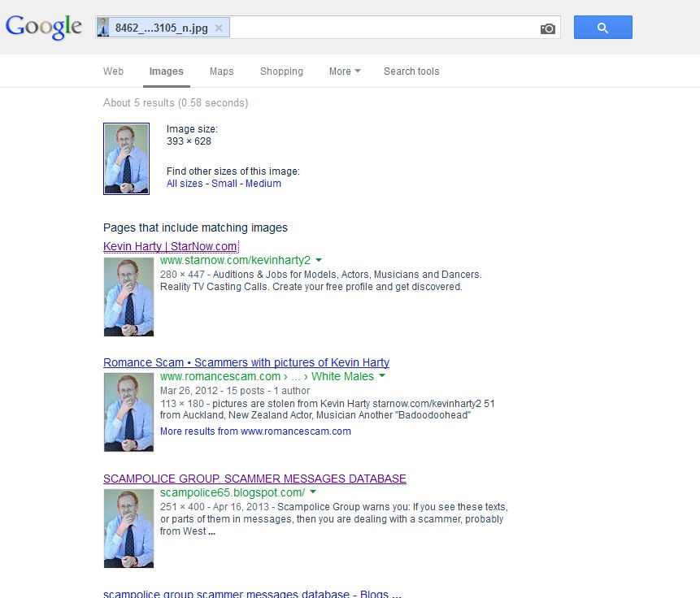
Task: Expand the scampolice65.blogspot.com dropdown arrow
Action: click(x=313, y=492)
